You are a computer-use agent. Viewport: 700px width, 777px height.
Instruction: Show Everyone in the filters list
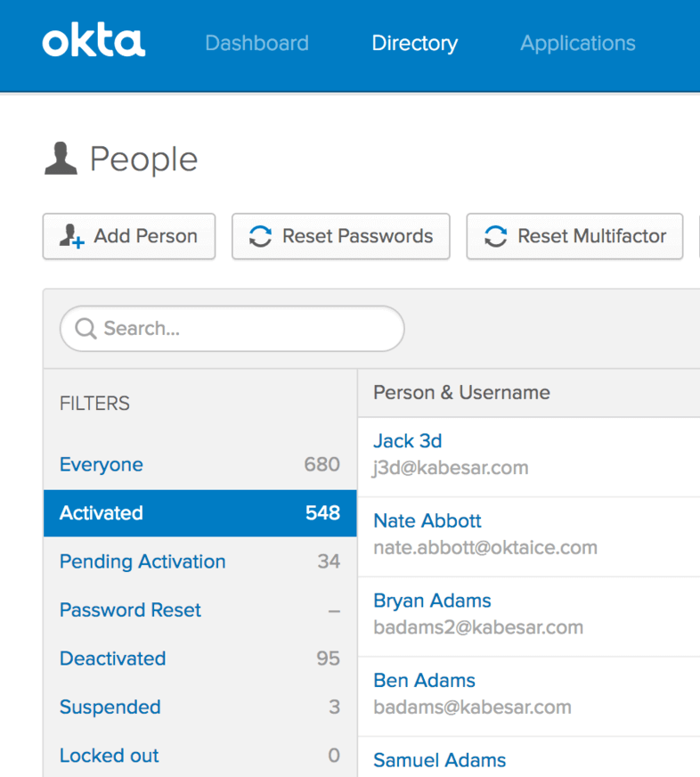pos(101,464)
